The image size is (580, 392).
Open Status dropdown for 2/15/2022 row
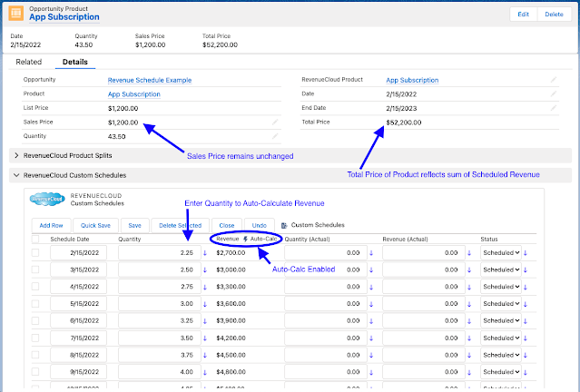click(x=501, y=253)
